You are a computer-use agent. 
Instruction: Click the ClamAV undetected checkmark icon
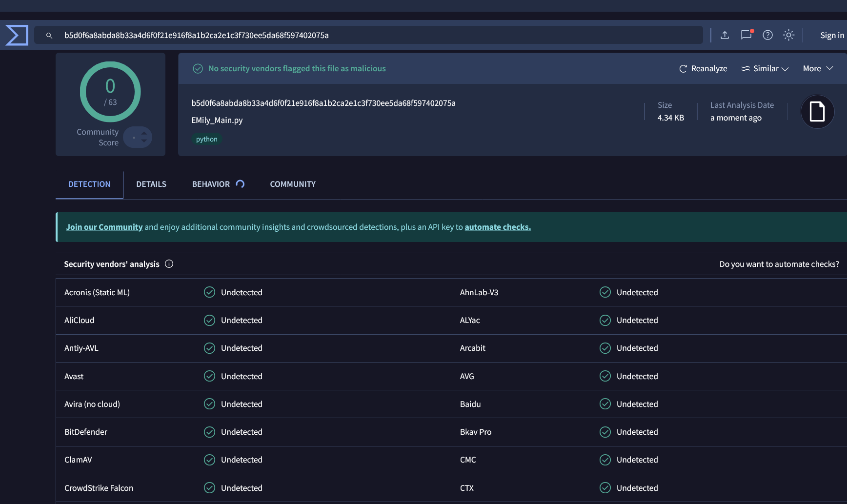[209, 460]
